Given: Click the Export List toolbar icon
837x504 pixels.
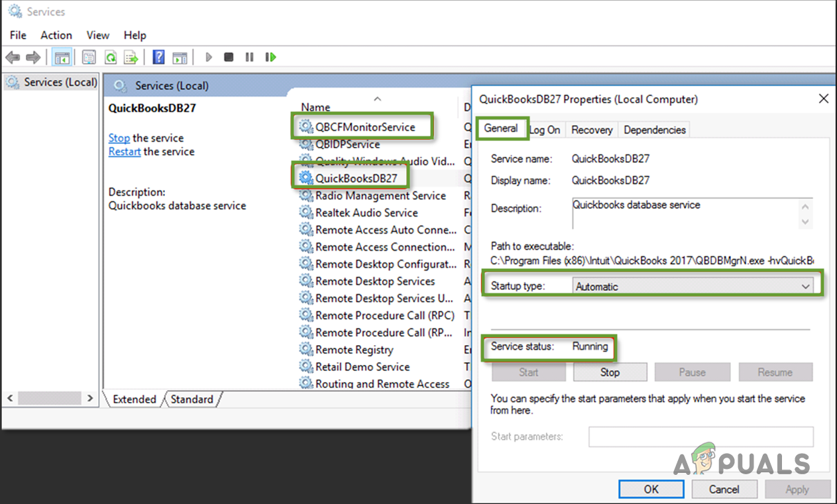Looking at the screenshot, I should (132, 58).
